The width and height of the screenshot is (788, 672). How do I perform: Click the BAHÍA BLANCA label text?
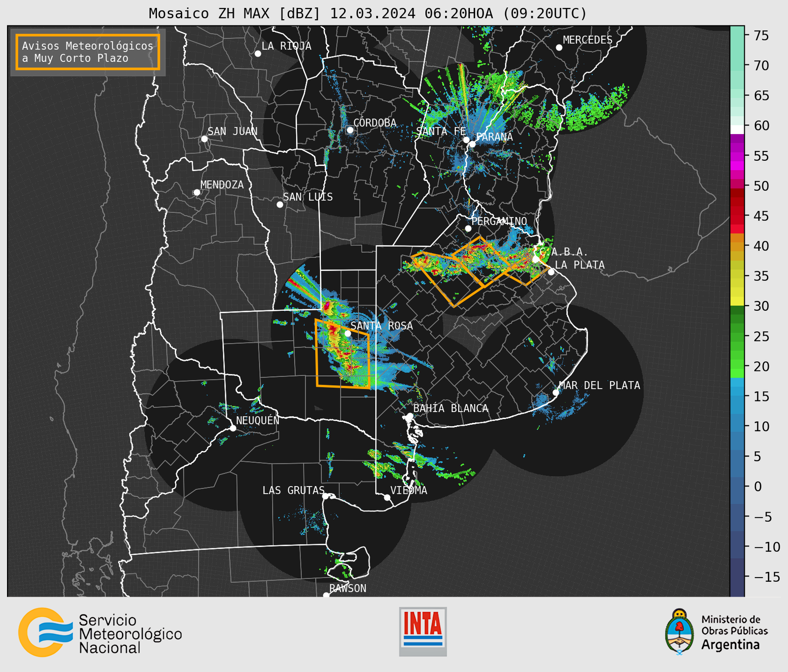point(451,408)
